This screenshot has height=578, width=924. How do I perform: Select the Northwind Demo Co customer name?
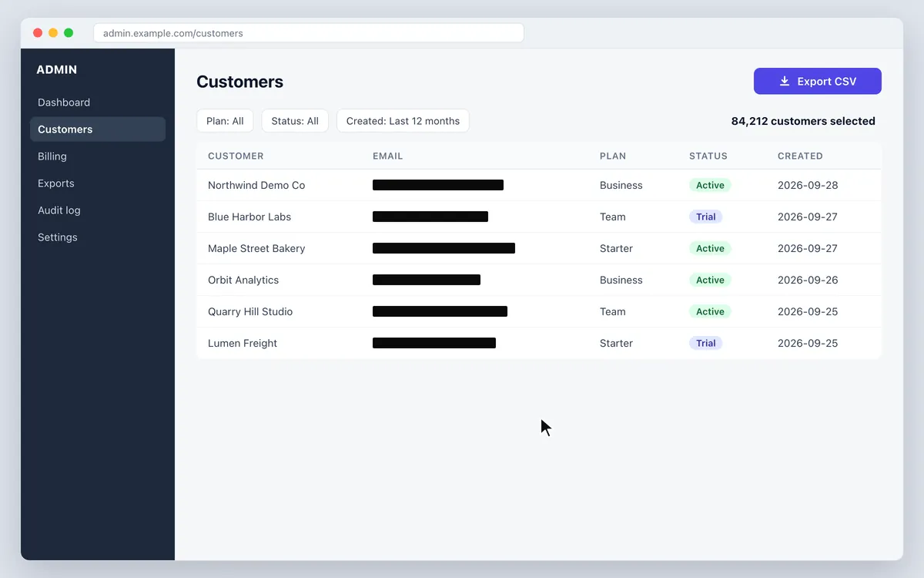[x=256, y=185]
